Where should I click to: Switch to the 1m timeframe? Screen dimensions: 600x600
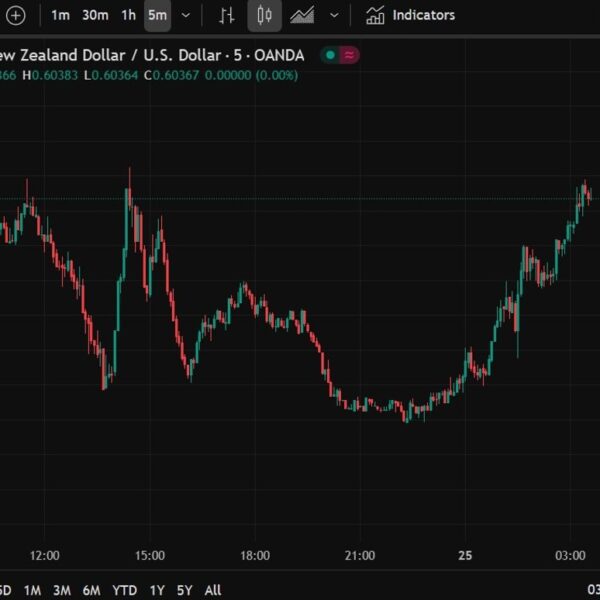point(61,15)
